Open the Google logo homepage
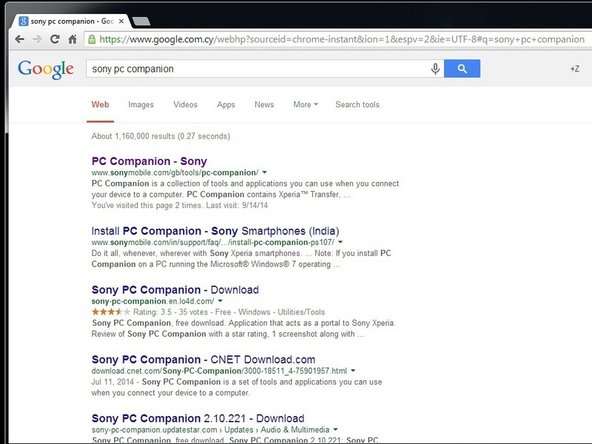 [46, 69]
